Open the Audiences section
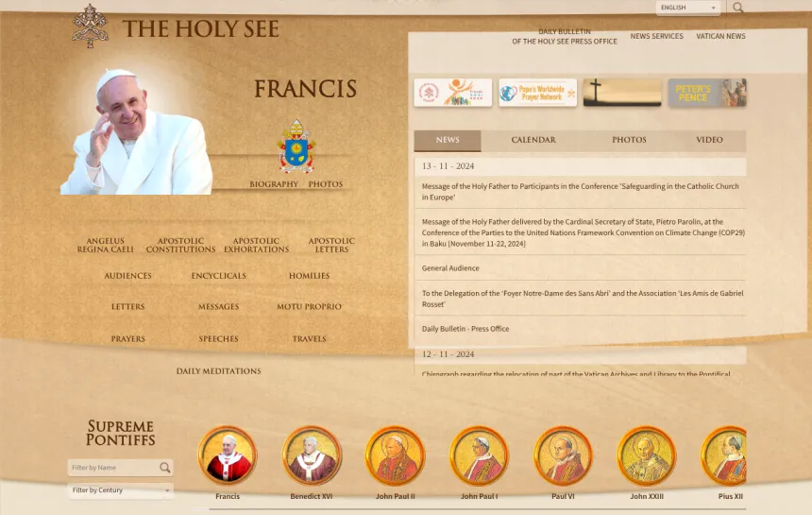Viewport: 812px width, 515px height. point(127,276)
